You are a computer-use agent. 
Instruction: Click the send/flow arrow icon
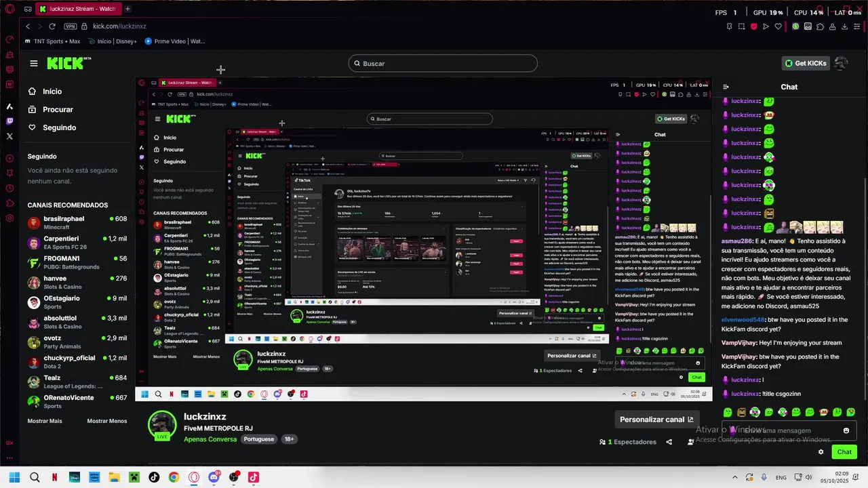[766, 26]
